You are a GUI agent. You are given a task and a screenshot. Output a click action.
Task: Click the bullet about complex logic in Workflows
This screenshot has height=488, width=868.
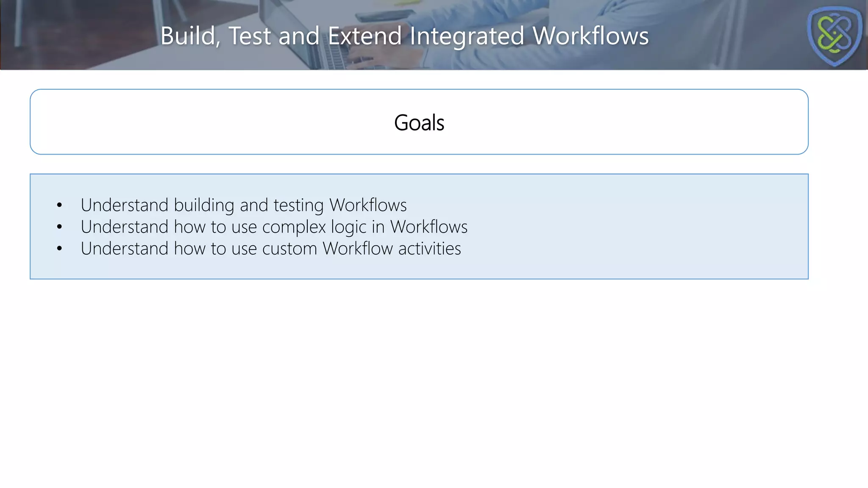point(274,227)
